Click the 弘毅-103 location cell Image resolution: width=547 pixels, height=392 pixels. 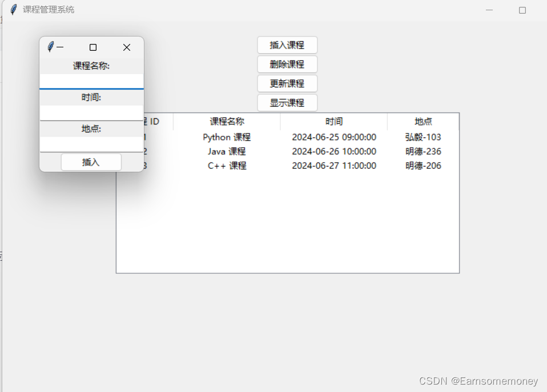pos(423,137)
